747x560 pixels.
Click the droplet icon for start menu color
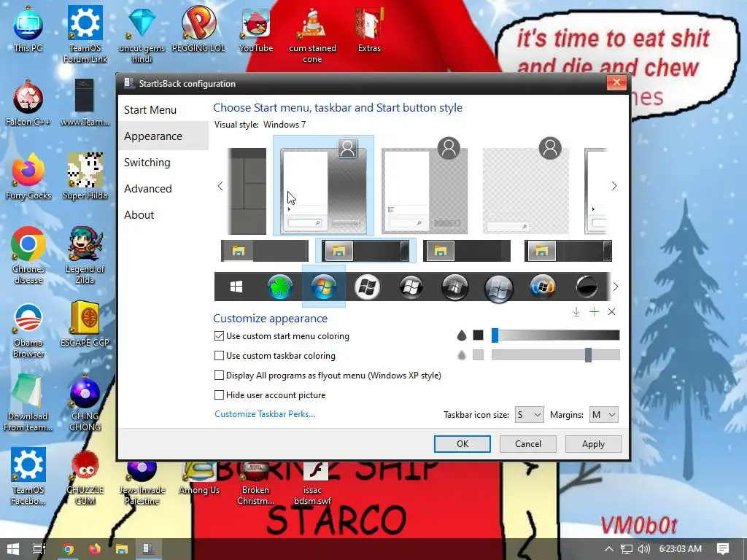click(461, 335)
